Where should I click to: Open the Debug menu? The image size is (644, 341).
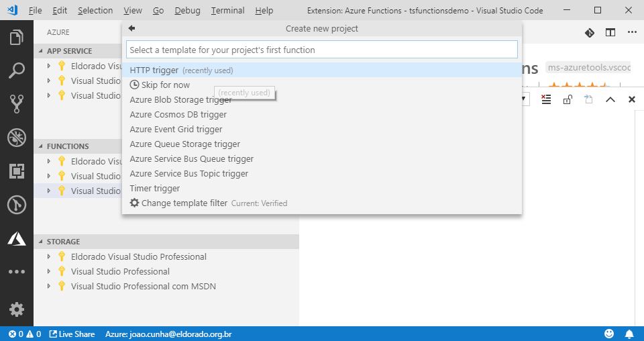[x=187, y=10]
